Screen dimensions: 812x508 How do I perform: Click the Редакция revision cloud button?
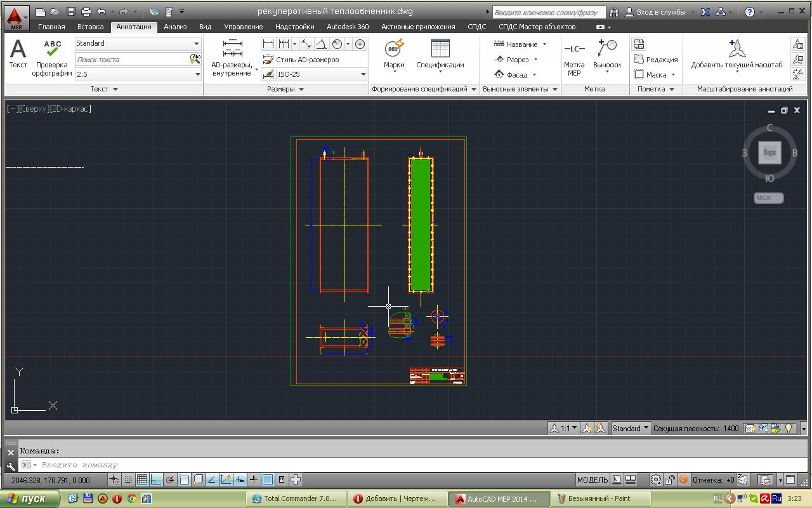(x=656, y=59)
